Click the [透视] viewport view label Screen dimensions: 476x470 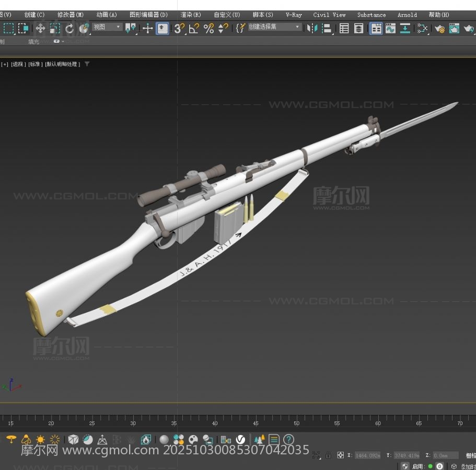click(x=18, y=64)
